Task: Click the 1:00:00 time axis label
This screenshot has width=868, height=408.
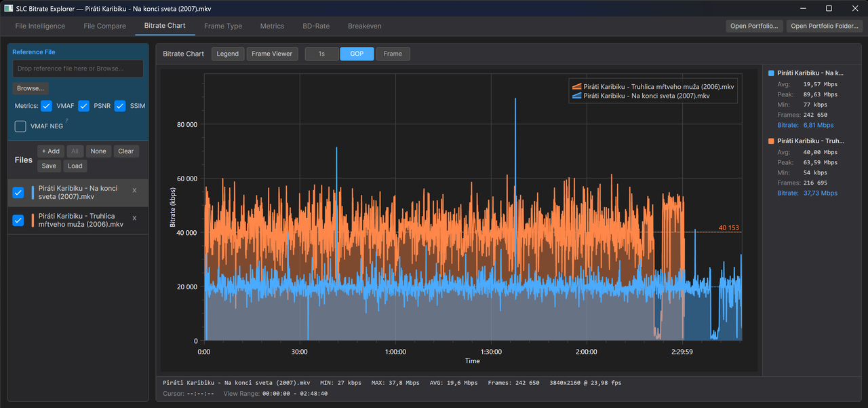Action: click(x=395, y=352)
